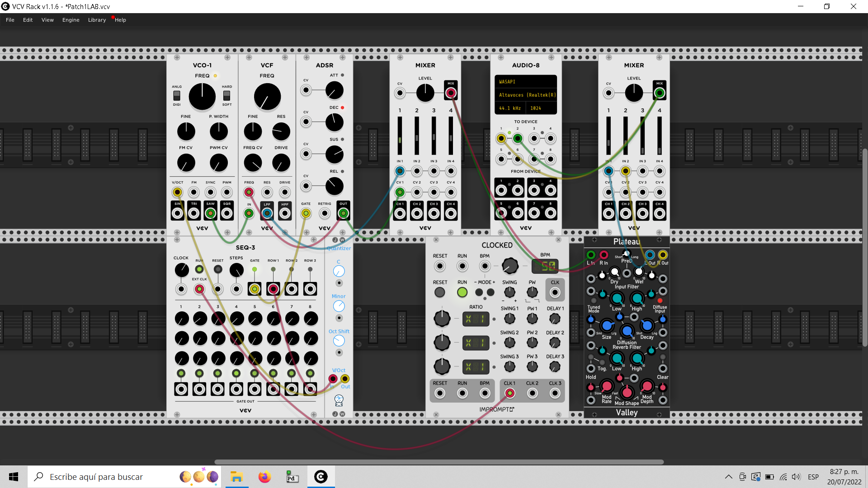Open the WASAPI driver selector on AUDIO-8
Viewport: 868px width, 488px height.
[525, 81]
